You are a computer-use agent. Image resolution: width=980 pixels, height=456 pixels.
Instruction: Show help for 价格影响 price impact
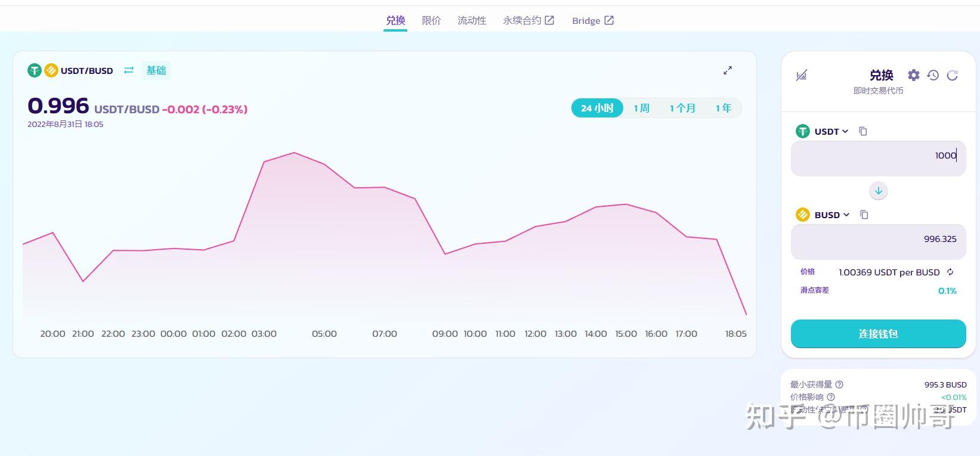(x=831, y=397)
